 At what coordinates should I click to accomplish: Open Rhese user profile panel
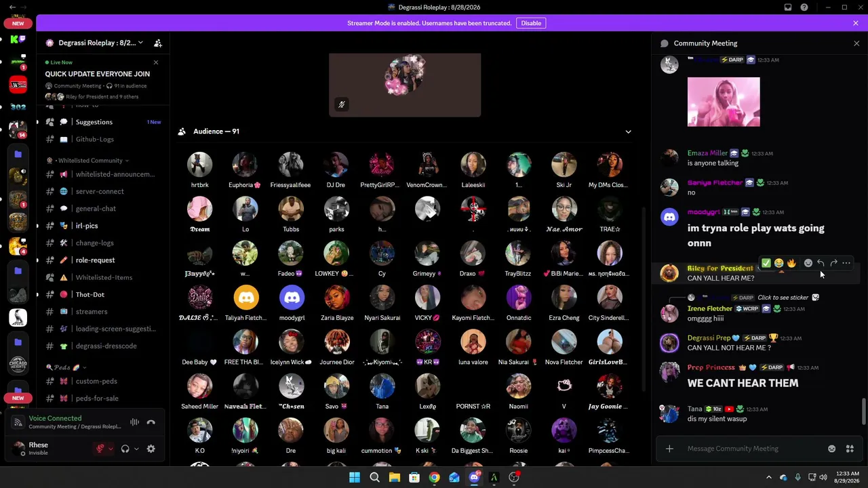[51, 449]
